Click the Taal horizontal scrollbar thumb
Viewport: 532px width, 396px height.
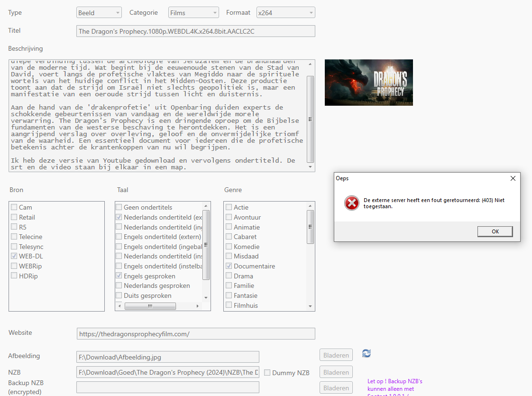pos(150,306)
